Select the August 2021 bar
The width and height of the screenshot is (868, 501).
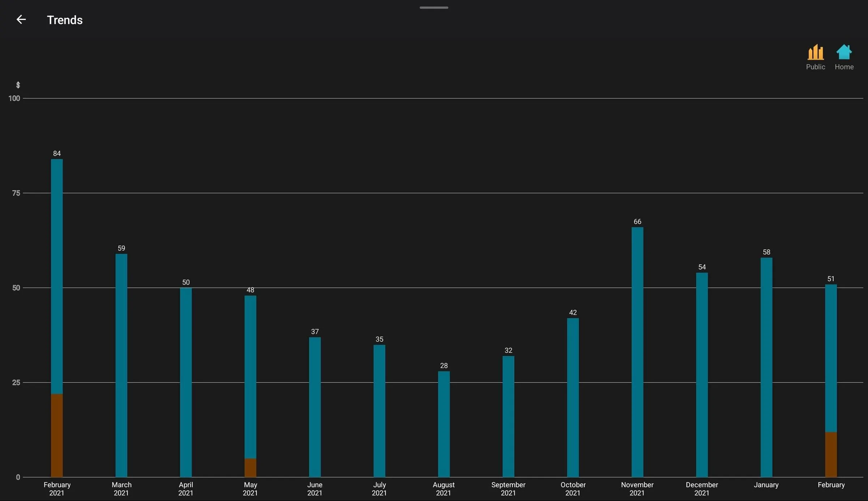(x=444, y=424)
